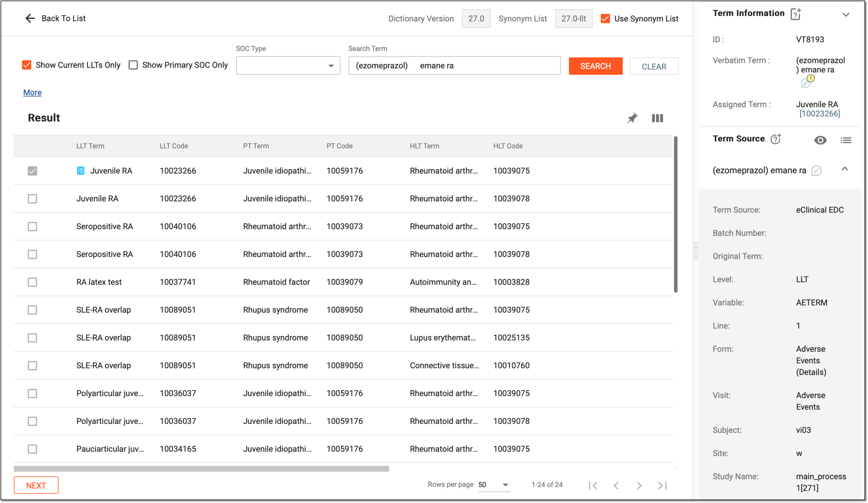Open the Term Source list view icon

(846, 140)
